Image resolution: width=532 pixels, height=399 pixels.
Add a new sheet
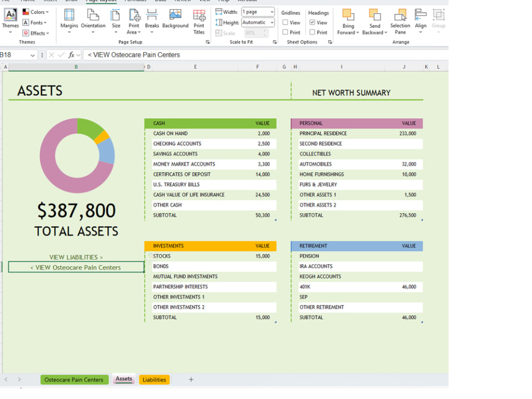tap(191, 380)
